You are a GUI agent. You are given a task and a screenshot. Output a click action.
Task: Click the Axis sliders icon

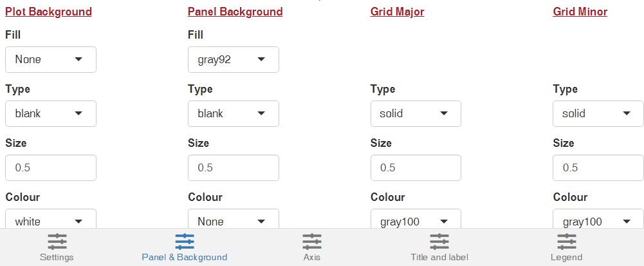click(312, 242)
